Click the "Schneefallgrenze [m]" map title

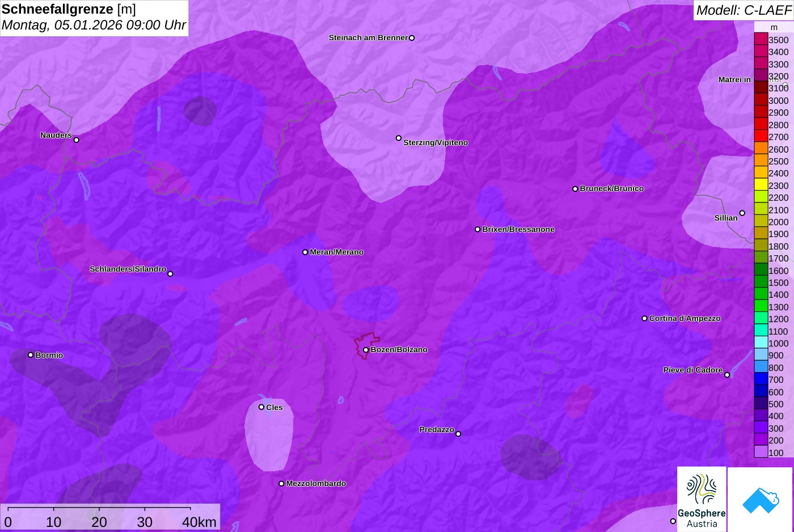69,9
